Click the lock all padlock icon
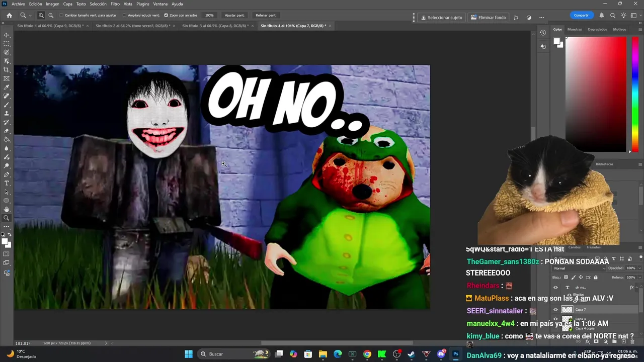The height and width of the screenshot is (362, 644). click(x=596, y=277)
